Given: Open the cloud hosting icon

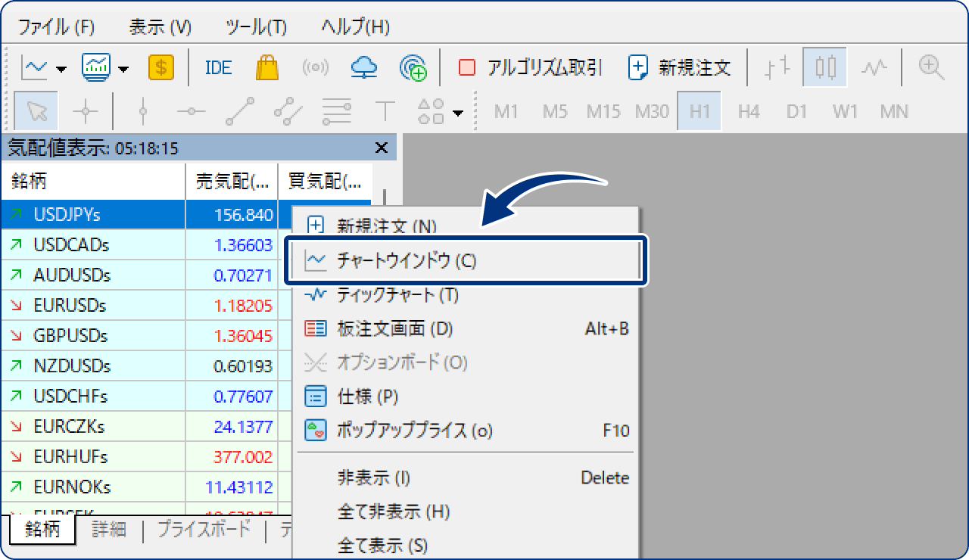Looking at the screenshot, I should 364,68.
